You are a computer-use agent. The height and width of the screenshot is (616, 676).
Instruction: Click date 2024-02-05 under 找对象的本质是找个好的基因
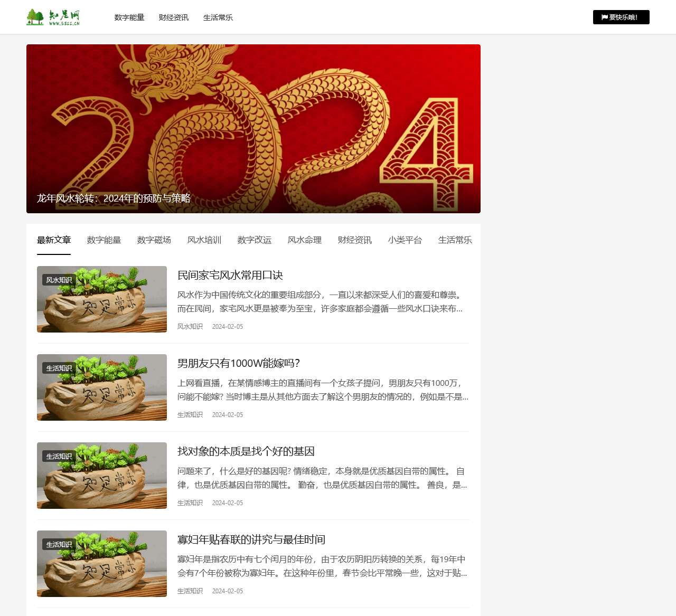[228, 503]
